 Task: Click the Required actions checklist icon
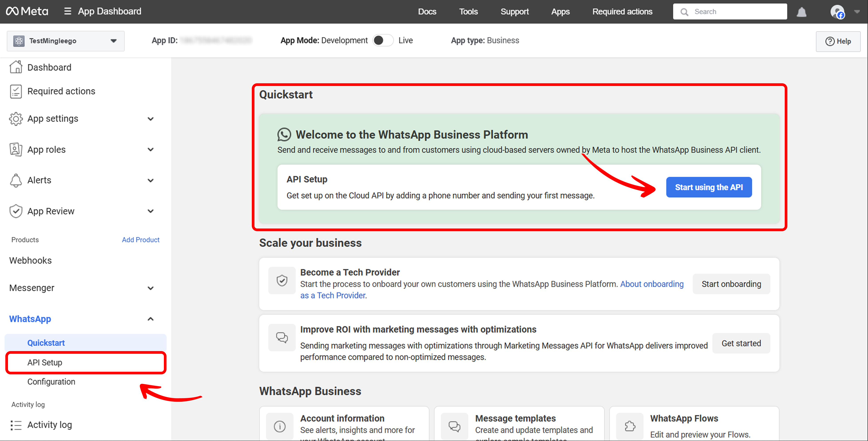pyautogui.click(x=16, y=91)
